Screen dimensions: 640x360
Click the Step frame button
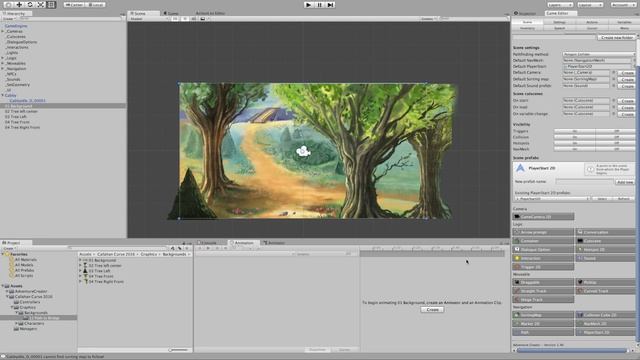pyautogui.click(x=331, y=4)
